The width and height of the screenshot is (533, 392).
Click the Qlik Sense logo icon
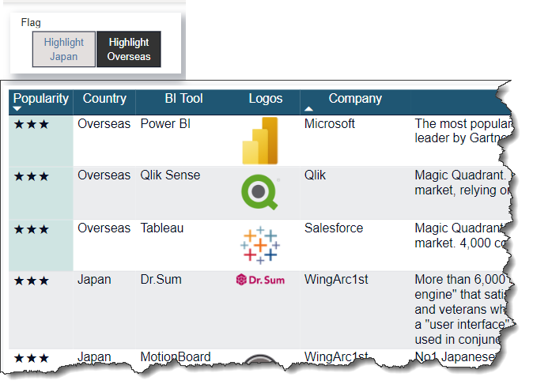(x=260, y=192)
